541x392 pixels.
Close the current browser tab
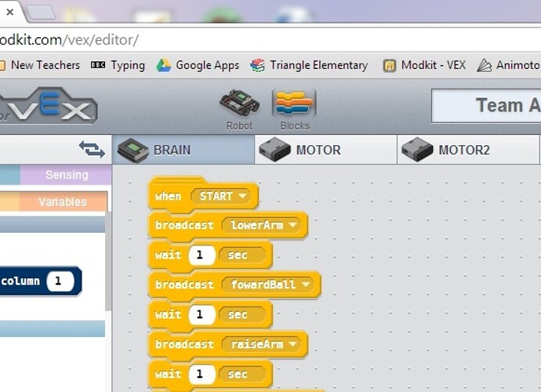10,12
